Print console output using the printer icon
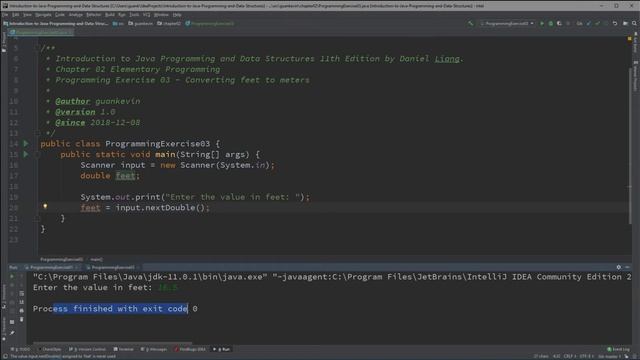Image resolution: width=640 pixels, height=360 pixels. point(22,311)
